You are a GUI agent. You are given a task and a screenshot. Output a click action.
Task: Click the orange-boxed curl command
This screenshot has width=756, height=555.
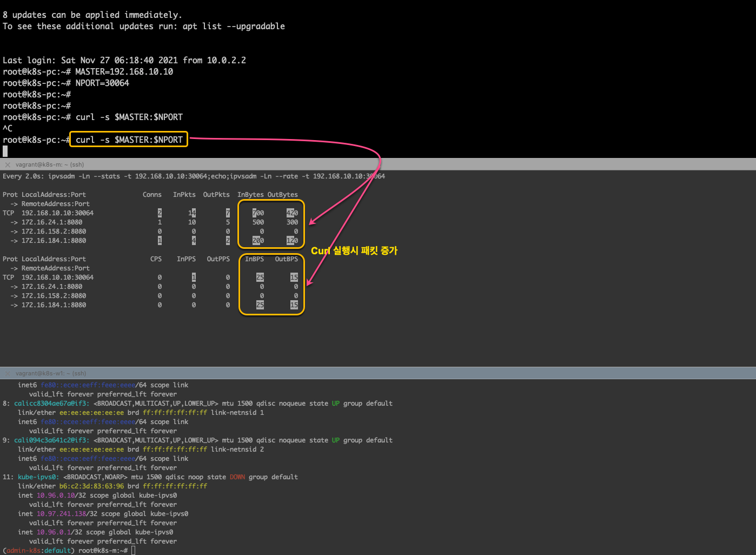pyautogui.click(x=129, y=140)
